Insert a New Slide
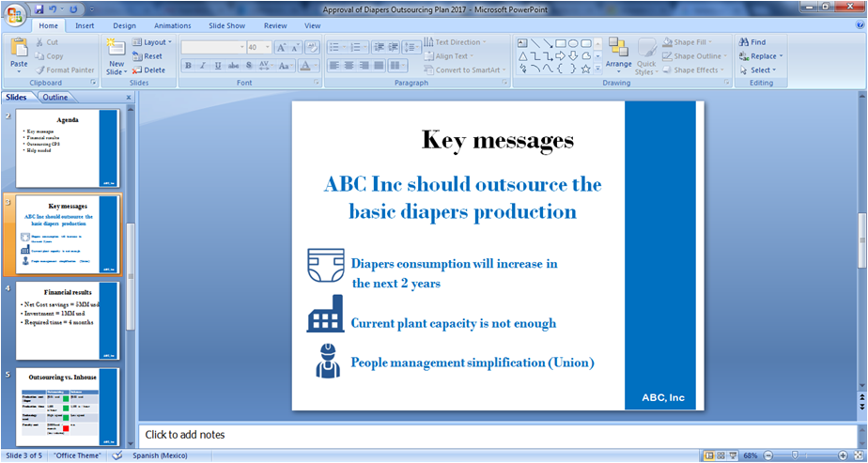Screen dimensions: 868x463 116,57
